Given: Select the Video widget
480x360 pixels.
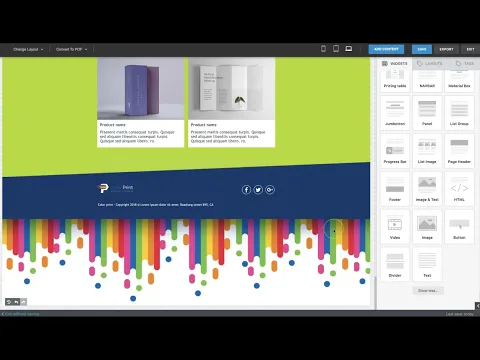Looking at the screenshot, I should (x=395, y=227).
